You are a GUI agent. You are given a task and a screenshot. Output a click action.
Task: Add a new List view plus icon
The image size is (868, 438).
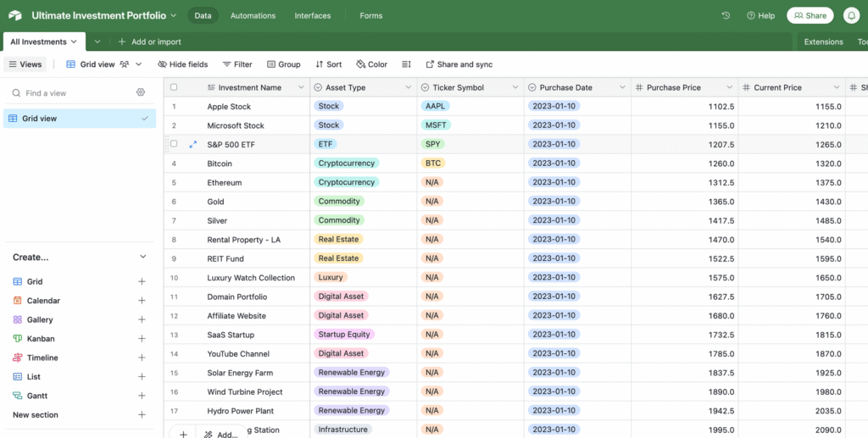pos(142,377)
